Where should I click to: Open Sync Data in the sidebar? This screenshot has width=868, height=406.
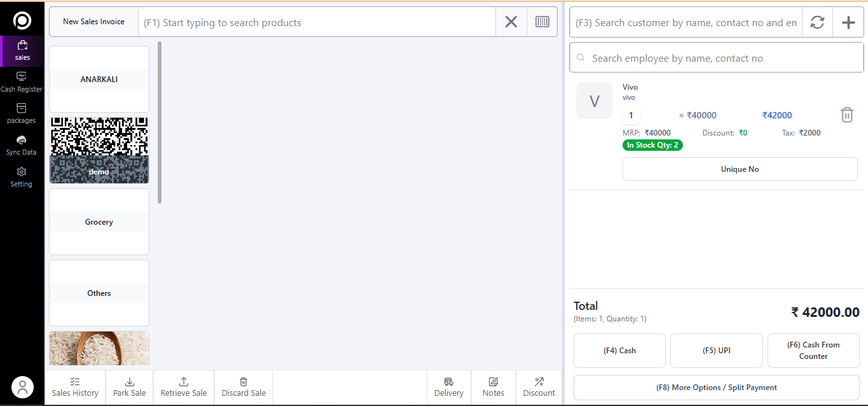click(22, 146)
